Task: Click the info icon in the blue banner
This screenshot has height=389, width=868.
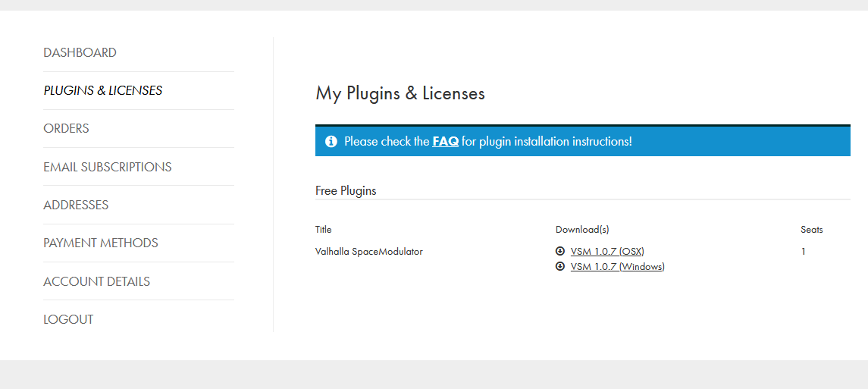Action: tap(331, 142)
